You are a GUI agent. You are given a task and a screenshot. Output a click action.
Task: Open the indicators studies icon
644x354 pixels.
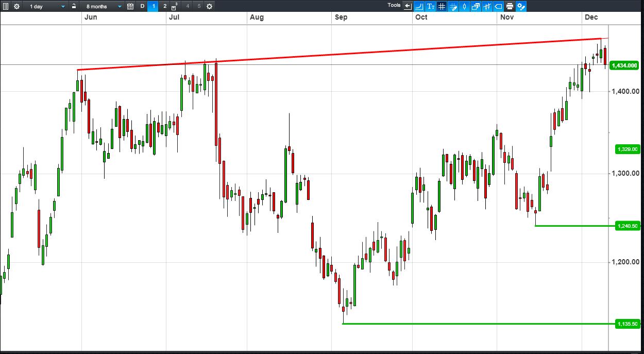click(x=487, y=6)
